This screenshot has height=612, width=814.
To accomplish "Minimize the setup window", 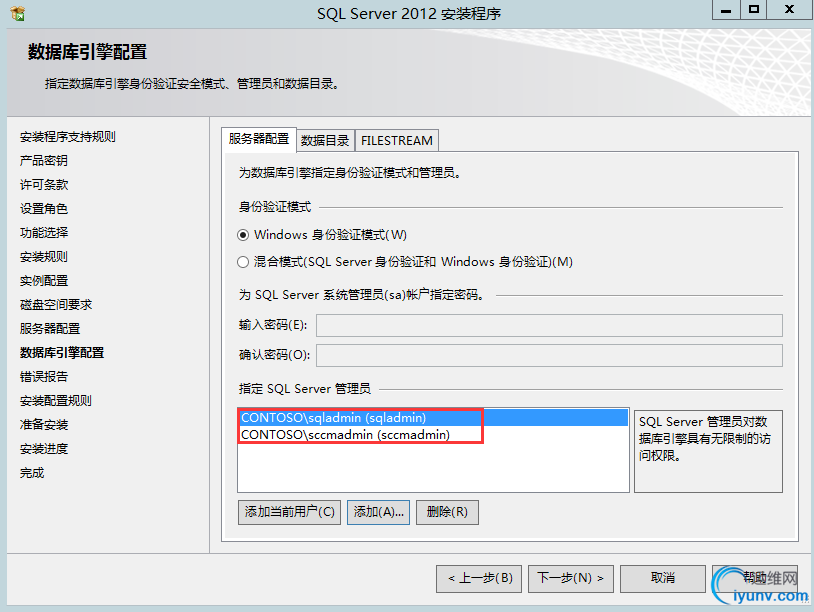I will tap(726, 10).
